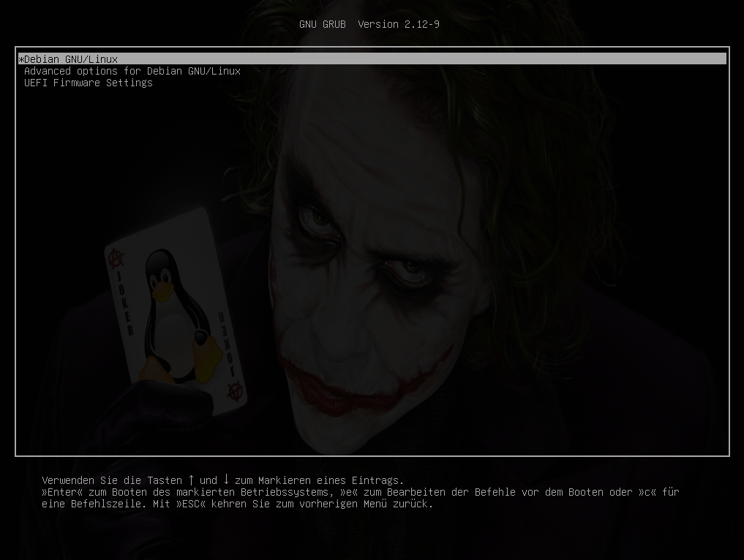Viewport: 744px width, 560px height.
Task: Select the Debian GNU/Linux boot entry
Action: 71,59
